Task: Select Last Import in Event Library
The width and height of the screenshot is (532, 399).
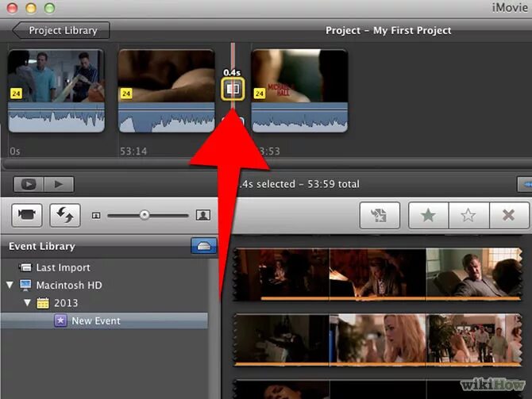Action: point(63,267)
